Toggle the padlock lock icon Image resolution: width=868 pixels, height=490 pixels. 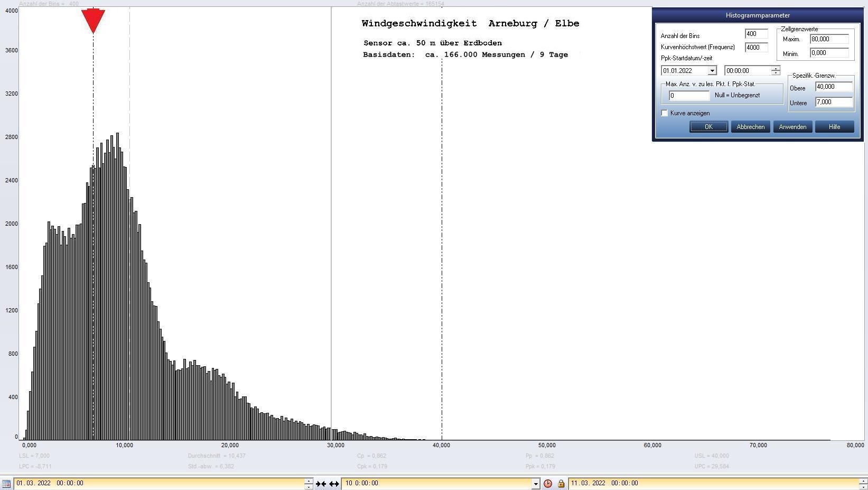pos(561,484)
